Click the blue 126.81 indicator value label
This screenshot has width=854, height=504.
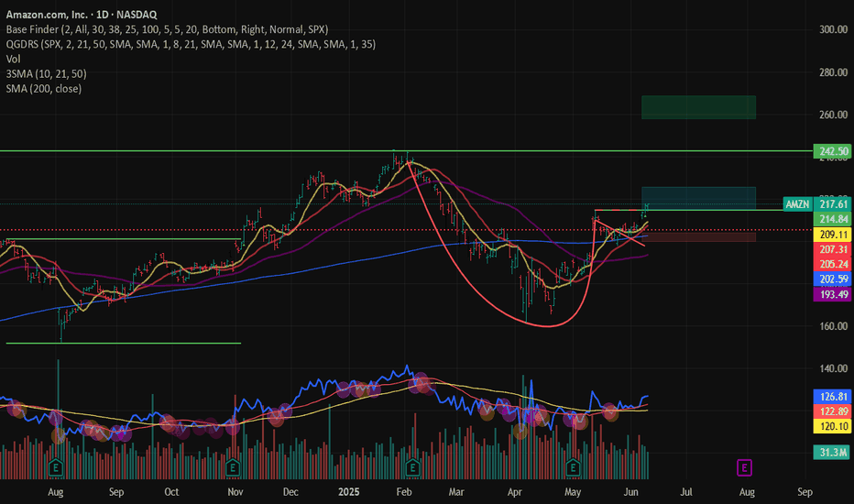[x=832, y=396]
